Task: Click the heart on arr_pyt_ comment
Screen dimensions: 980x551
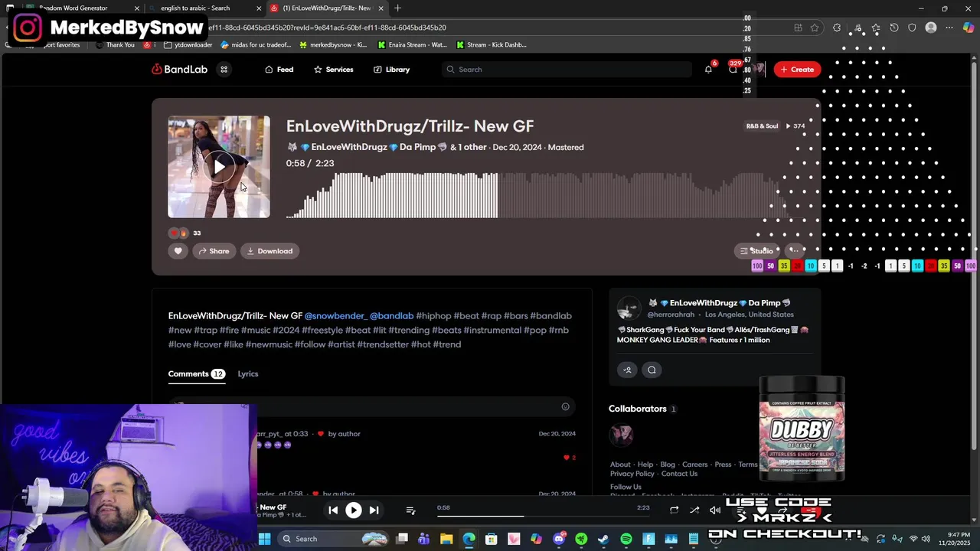Action: coord(569,458)
